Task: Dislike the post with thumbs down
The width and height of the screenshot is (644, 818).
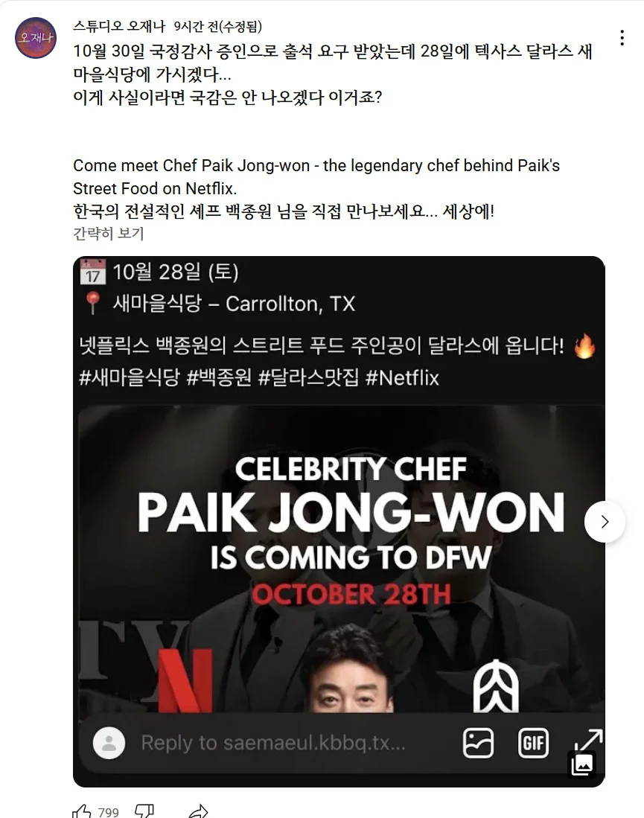Action: 144,811
